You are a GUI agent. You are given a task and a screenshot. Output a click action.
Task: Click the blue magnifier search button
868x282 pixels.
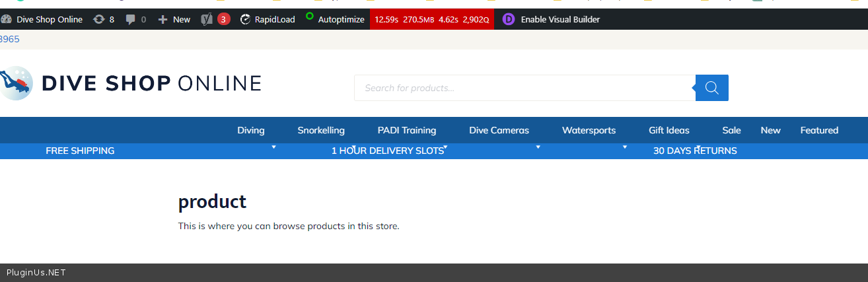[712, 88]
